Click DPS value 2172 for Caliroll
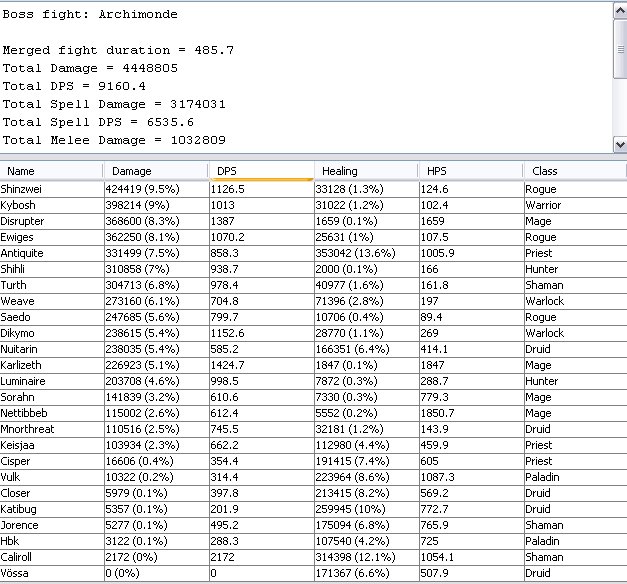627x584 pixels. [x=222, y=557]
